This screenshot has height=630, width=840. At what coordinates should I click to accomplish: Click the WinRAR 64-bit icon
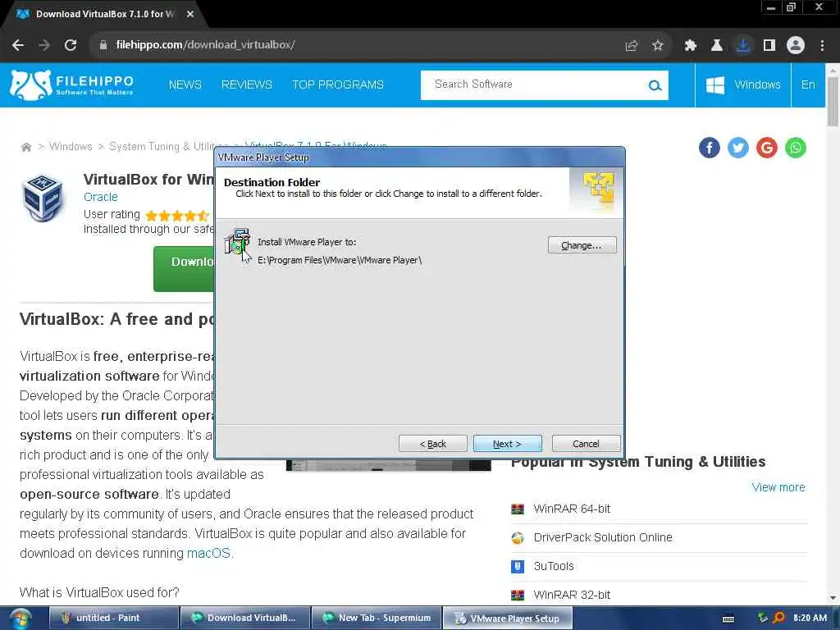(518, 509)
